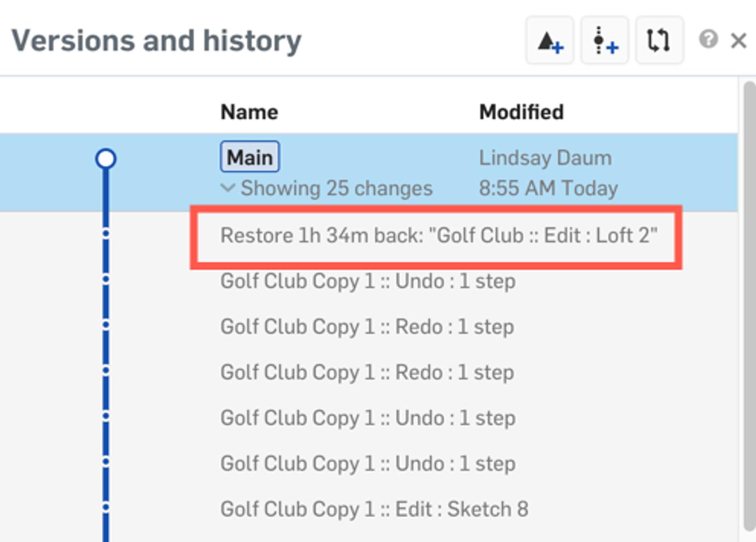Select the last visible Undo : 1 step entry
Image resolution: width=756 pixels, height=542 pixels.
click(x=368, y=464)
